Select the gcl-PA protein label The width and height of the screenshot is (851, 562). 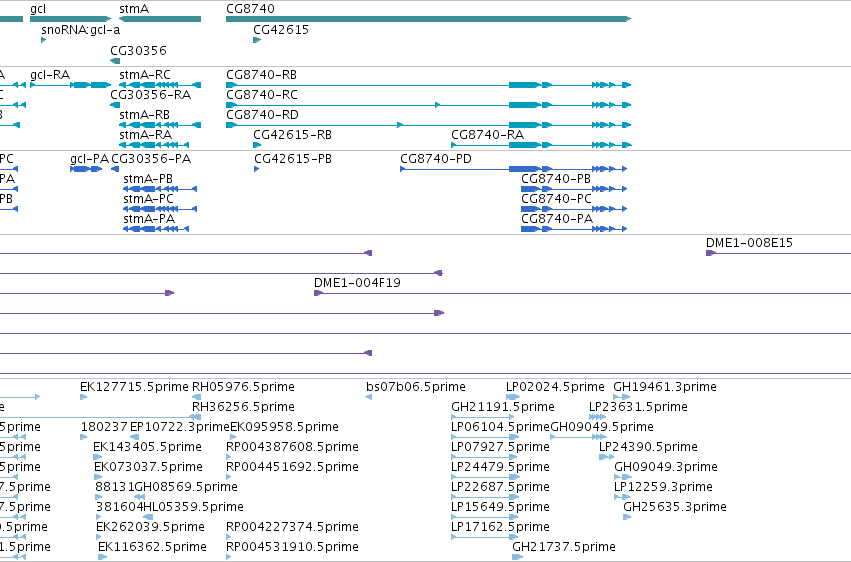click(x=90, y=159)
